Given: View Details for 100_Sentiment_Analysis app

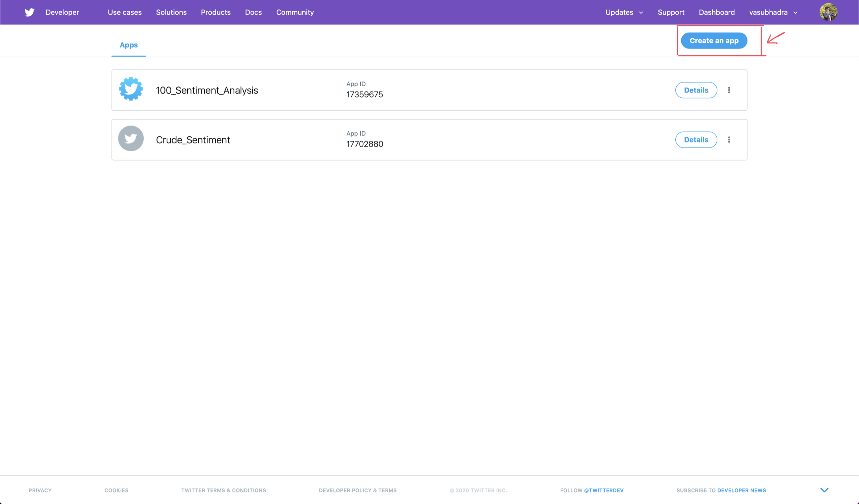Looking at the screenshot, I should tap(696, 90).
